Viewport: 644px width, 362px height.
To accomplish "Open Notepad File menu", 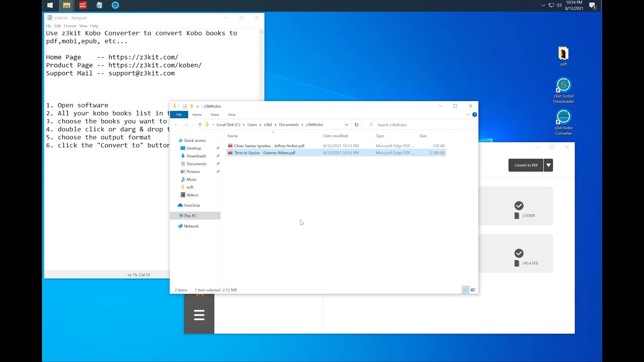I will 48,26.
